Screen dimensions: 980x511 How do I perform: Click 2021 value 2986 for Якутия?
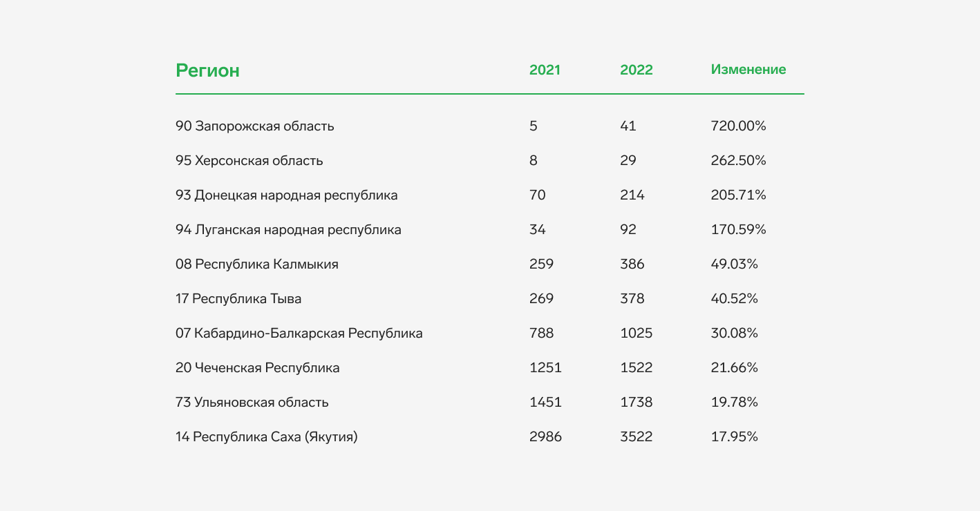point(545,437)
